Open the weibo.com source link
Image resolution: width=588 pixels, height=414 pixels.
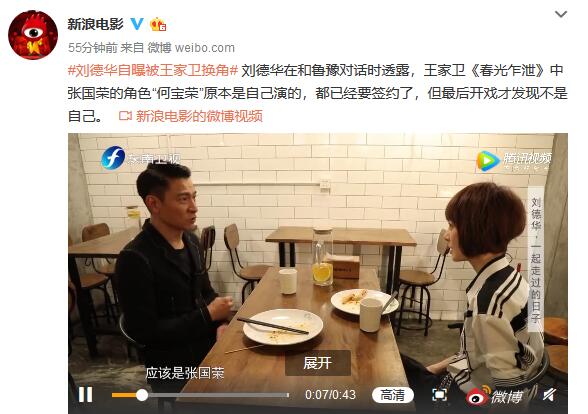pyautogui.click(x=205, y=48)
